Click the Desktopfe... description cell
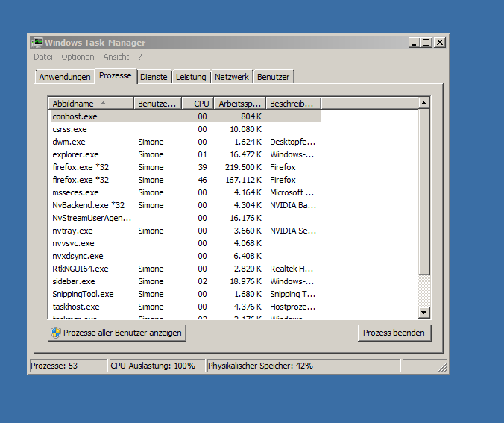 (292, 142)
